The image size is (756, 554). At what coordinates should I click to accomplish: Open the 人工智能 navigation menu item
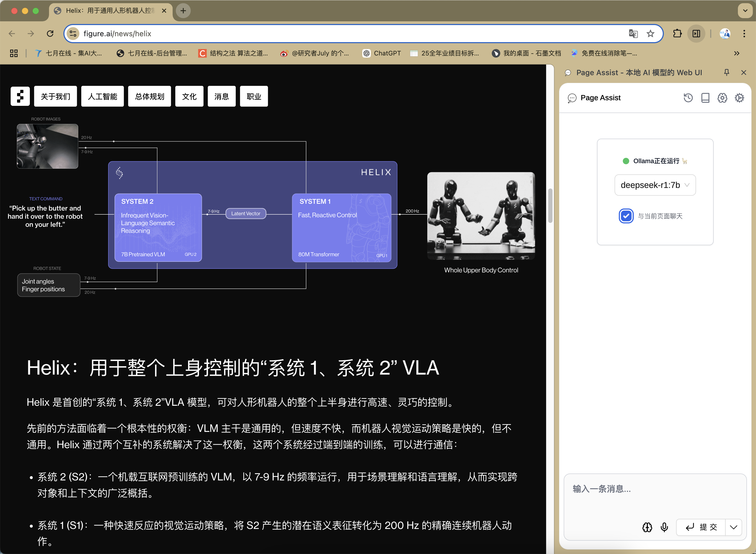point(102,97)
